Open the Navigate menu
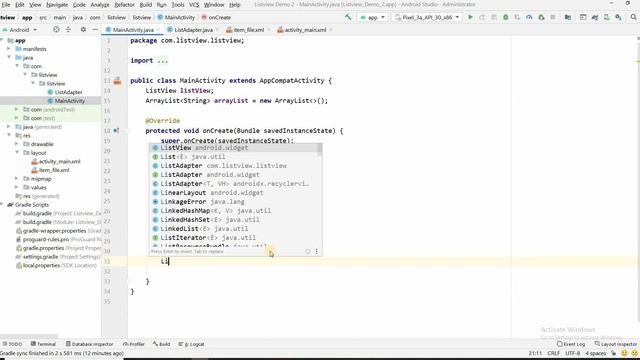 click(x=57, y=4)
